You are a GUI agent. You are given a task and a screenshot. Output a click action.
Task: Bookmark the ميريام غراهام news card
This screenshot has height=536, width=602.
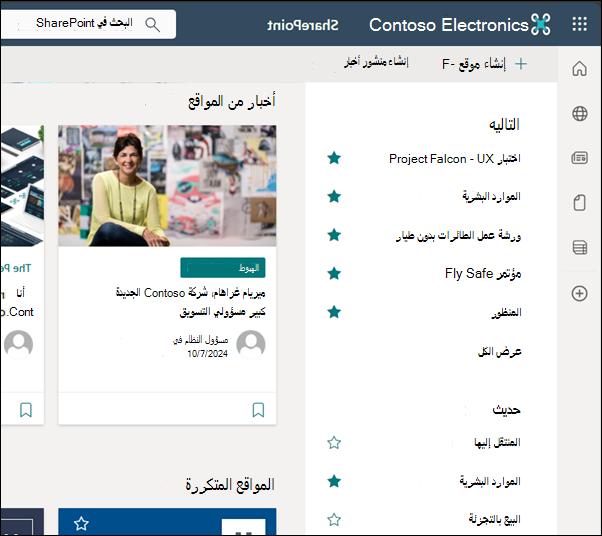258,410
